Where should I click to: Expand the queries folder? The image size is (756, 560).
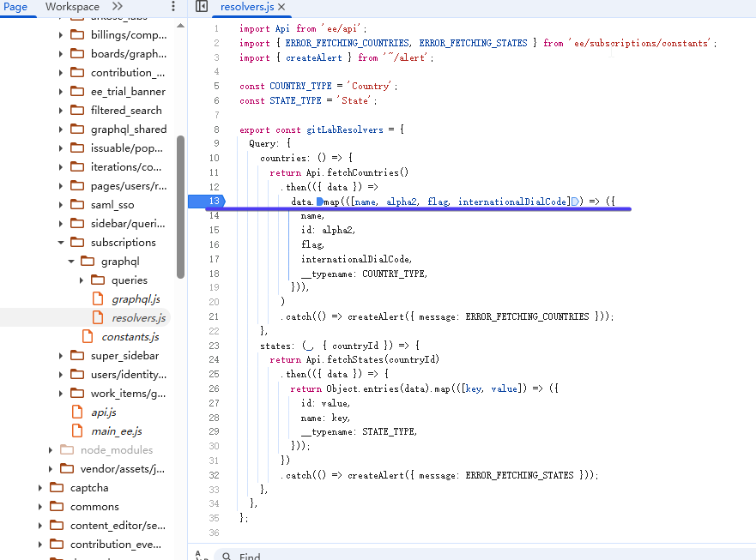click(81, 280)
